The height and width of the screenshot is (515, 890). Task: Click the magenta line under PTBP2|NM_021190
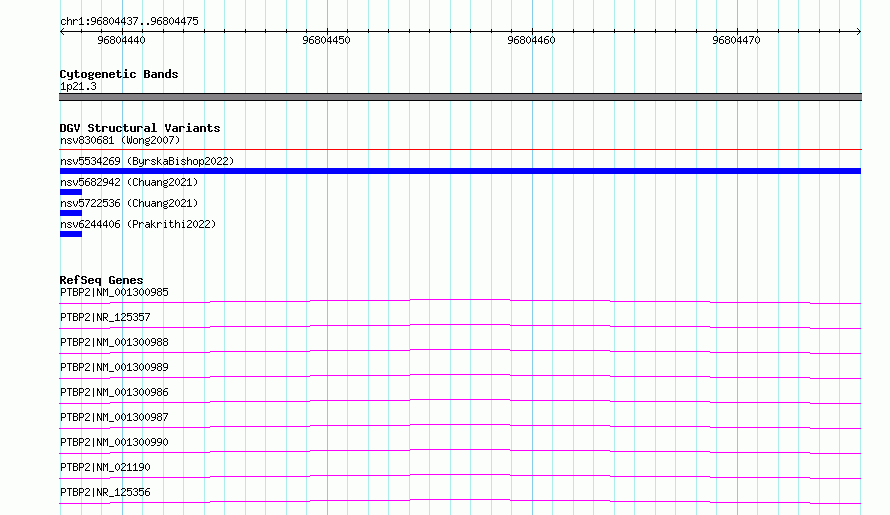[x=460, y=475]
